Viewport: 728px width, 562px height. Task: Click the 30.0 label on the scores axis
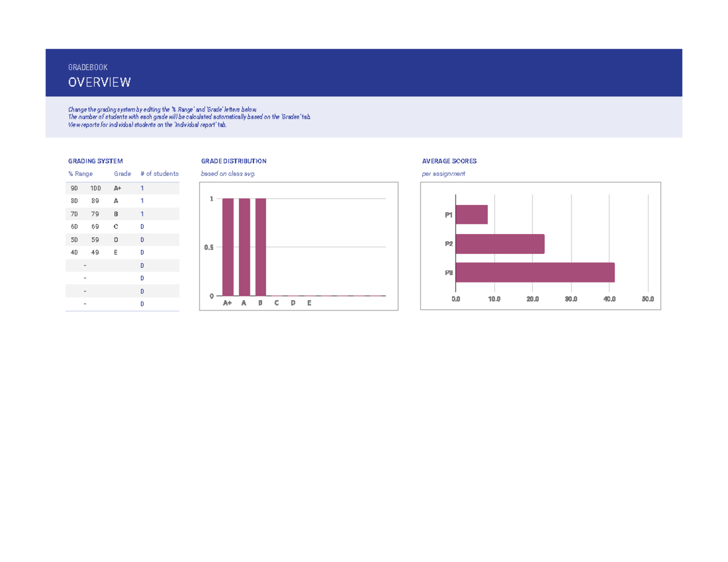[571, 299]
